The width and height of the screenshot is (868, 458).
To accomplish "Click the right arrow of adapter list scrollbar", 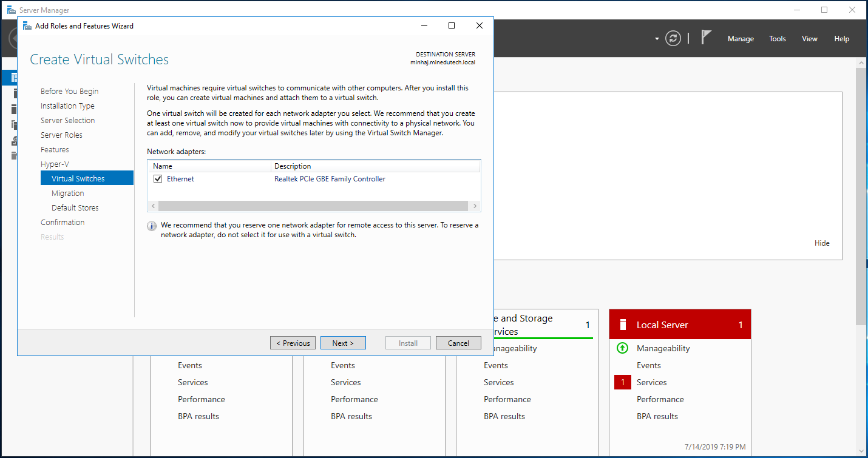I will coord(475,206).
